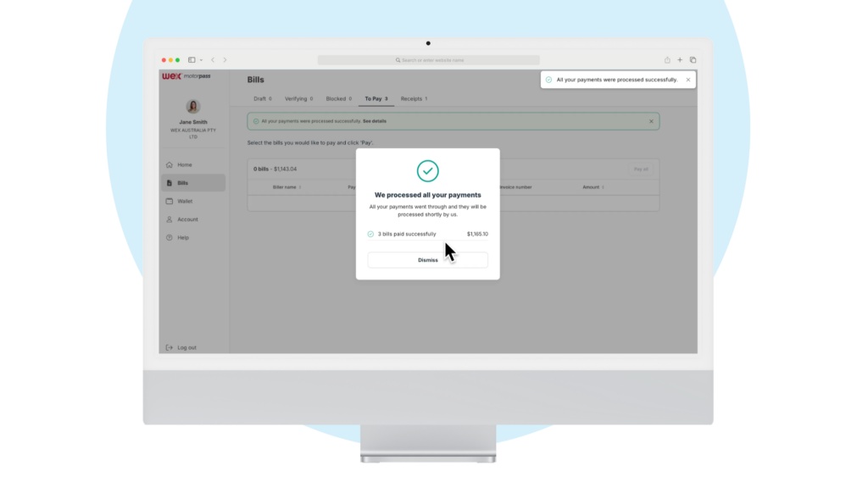Screen dimensions: 868x488
Task: Select Bills in the sidebar
Action: 182,183
